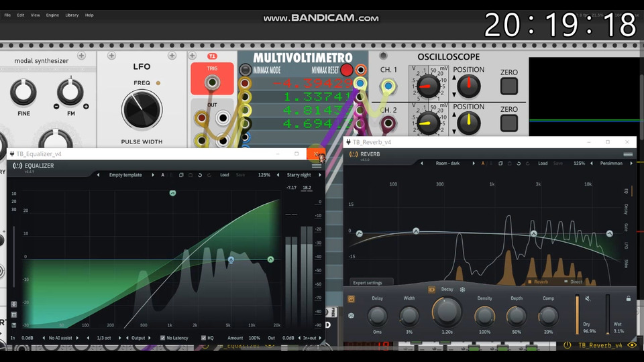Open the Empty template preset list
The width and height of the screenshot is (644, 362).
coord(125,175)
